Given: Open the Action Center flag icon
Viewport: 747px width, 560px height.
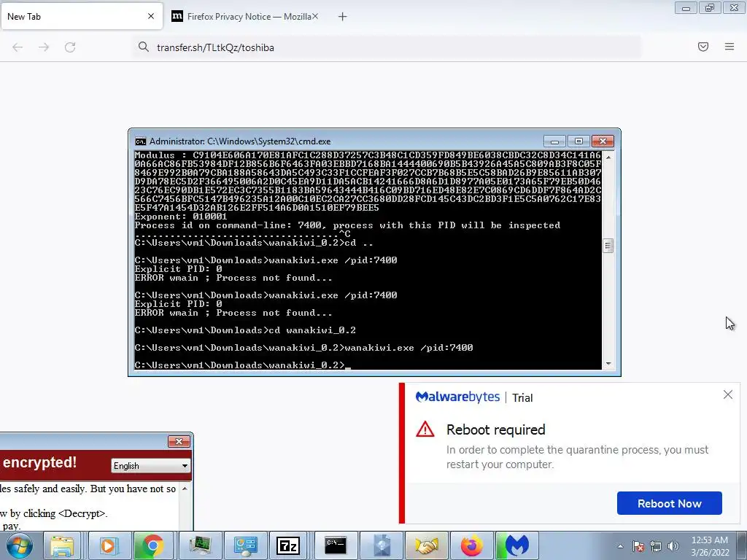Looking at the screenshot, I should tap(638, 546).
